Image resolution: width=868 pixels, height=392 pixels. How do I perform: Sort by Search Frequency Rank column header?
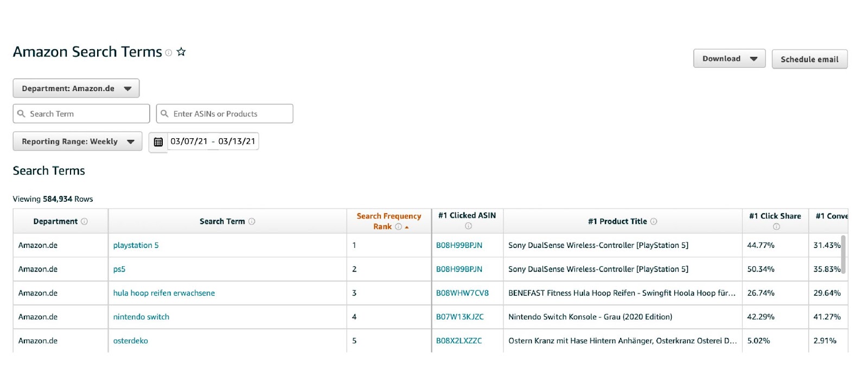388,221
